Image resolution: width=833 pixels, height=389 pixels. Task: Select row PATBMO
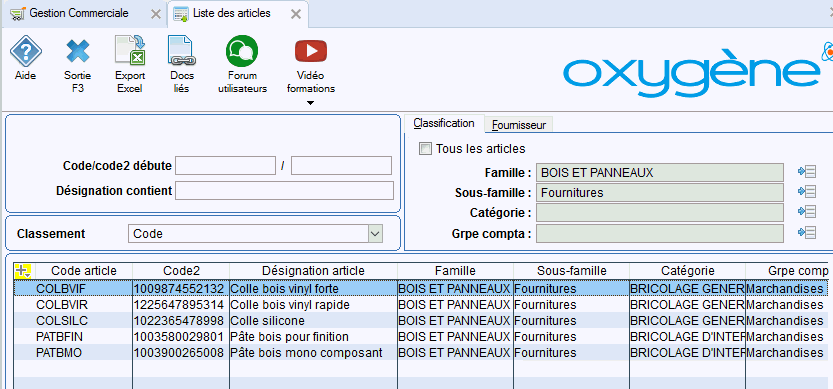point(421,352)
